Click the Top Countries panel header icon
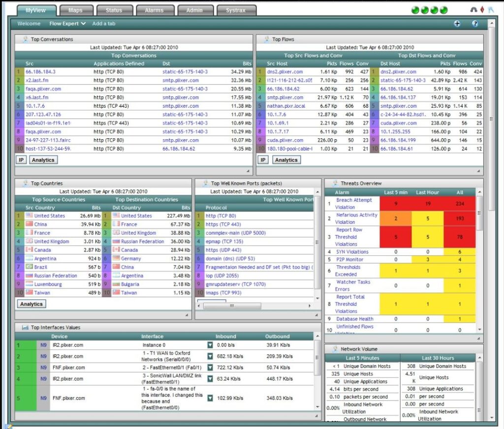 click(x=25, y=184)
